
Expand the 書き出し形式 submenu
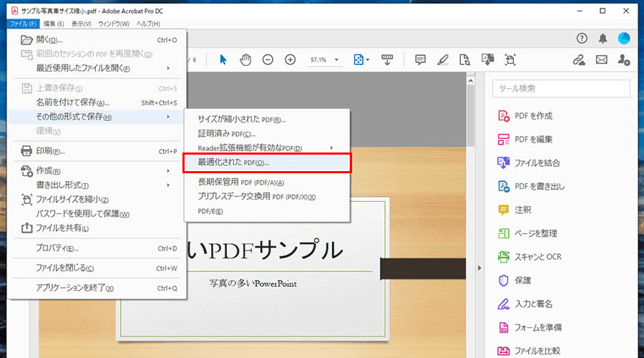click(x=168, y=185)
